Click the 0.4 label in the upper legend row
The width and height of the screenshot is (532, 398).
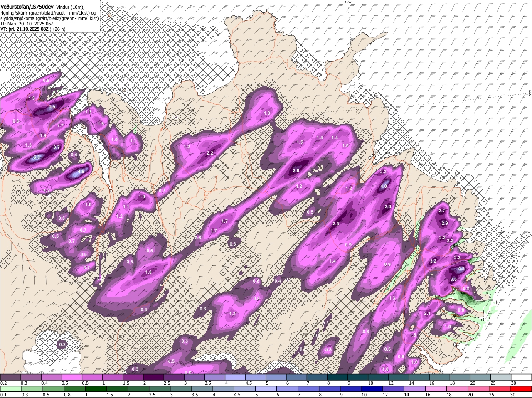click(44, 383)
